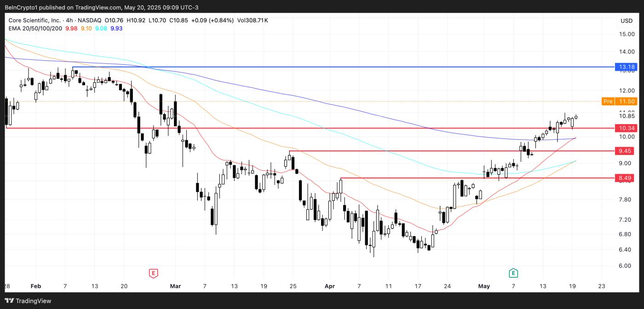Select the Feb label on the time axis
Viewport: 644px width, 309px height.
point(36,286)
